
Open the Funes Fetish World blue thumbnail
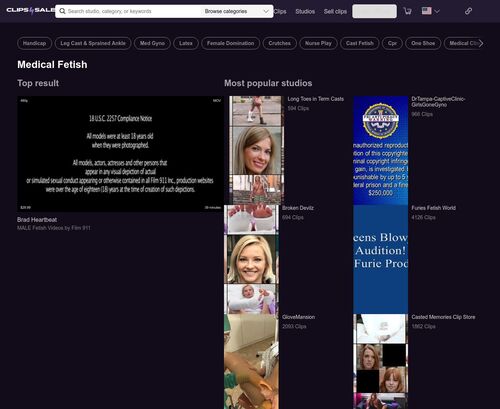pyautogui.click(x=381, y=259)
